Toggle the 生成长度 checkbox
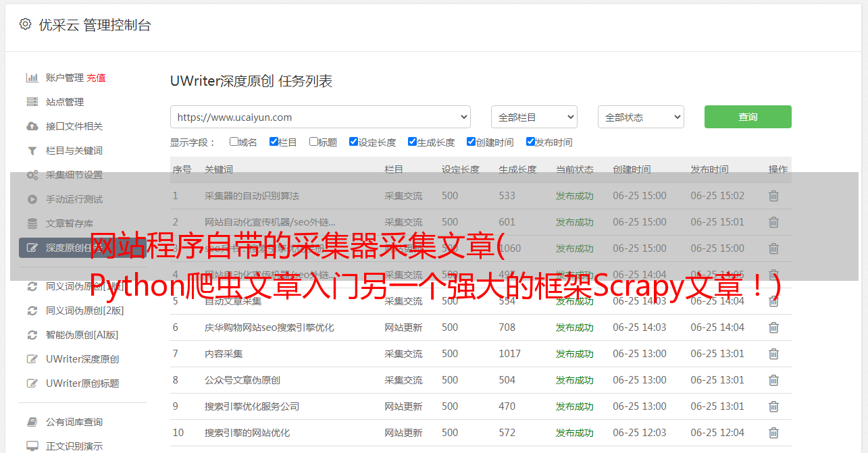868x453 pixels. 412,142
